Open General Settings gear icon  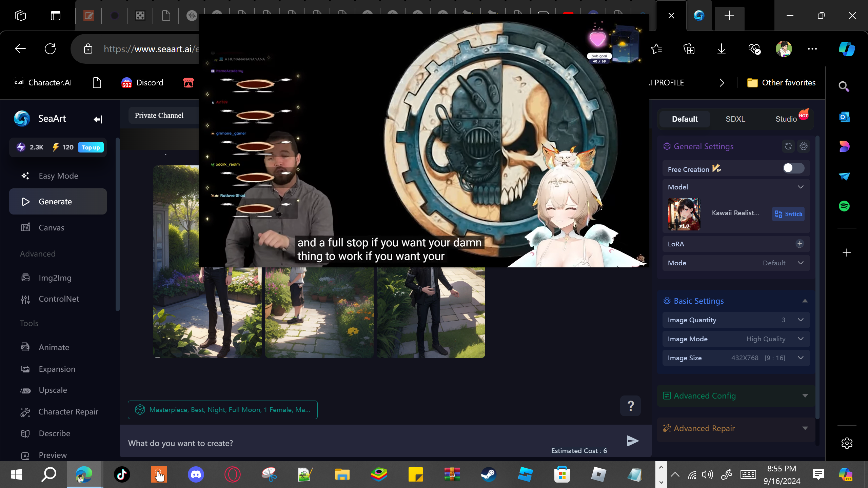[804, 146]
